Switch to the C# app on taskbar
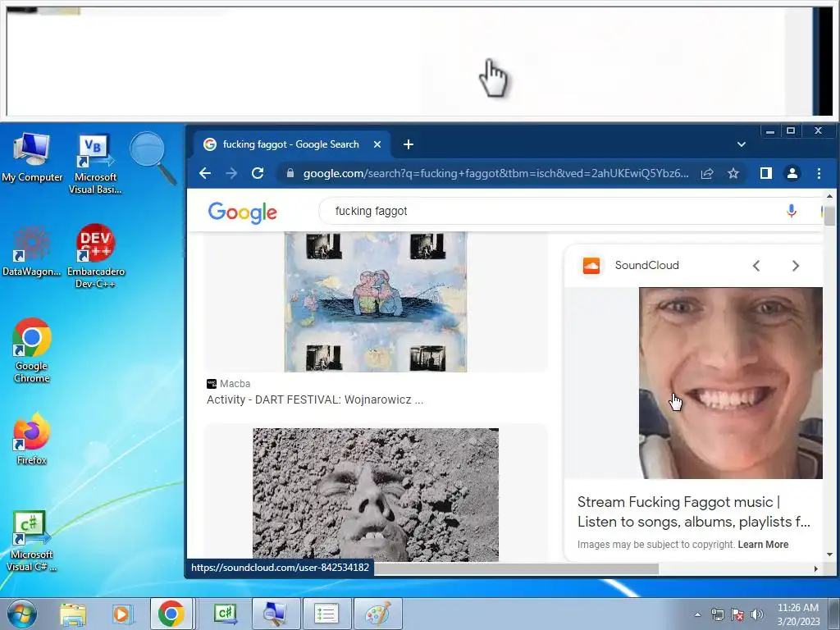 tap(226, 614)
